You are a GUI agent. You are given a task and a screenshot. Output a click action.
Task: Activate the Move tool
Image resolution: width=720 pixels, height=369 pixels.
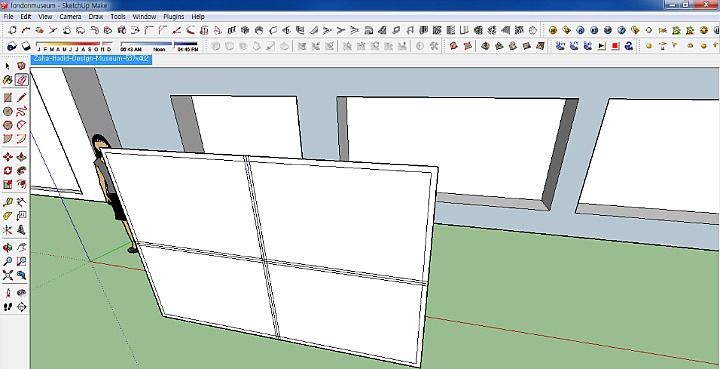tap(8, 157)
